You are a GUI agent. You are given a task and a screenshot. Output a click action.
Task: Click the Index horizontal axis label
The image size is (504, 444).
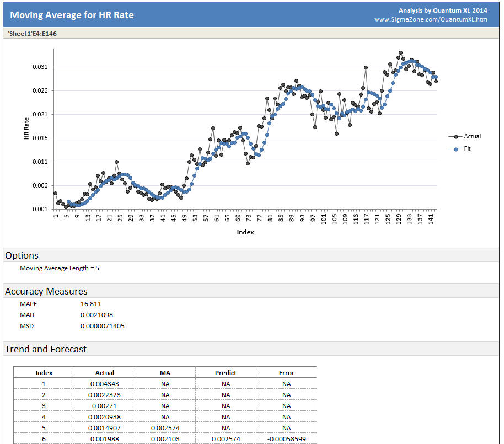[x=245, y=232]
